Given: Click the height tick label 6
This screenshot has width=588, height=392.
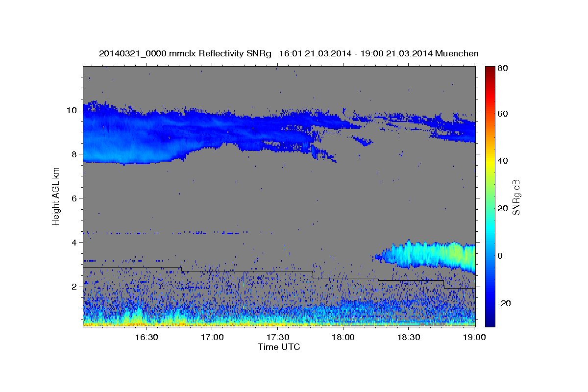Looking at the screenshot, I should [x=75, y=198].
